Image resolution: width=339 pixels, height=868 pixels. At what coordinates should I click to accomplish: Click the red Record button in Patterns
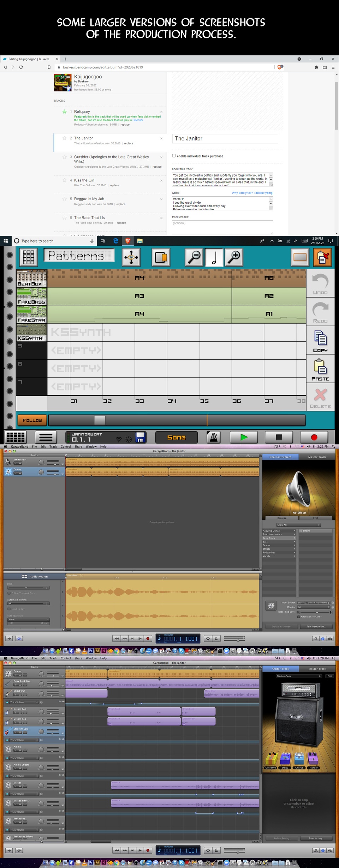314,437
